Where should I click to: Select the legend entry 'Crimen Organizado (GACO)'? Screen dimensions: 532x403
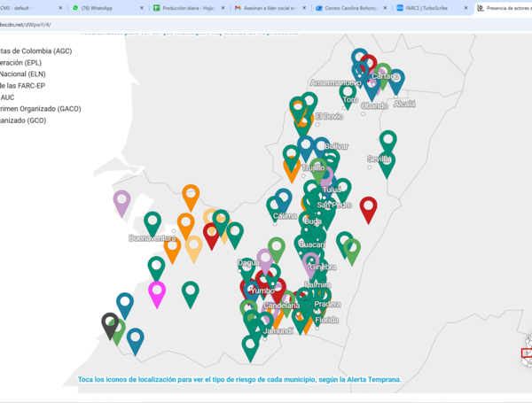coord(41,109)
